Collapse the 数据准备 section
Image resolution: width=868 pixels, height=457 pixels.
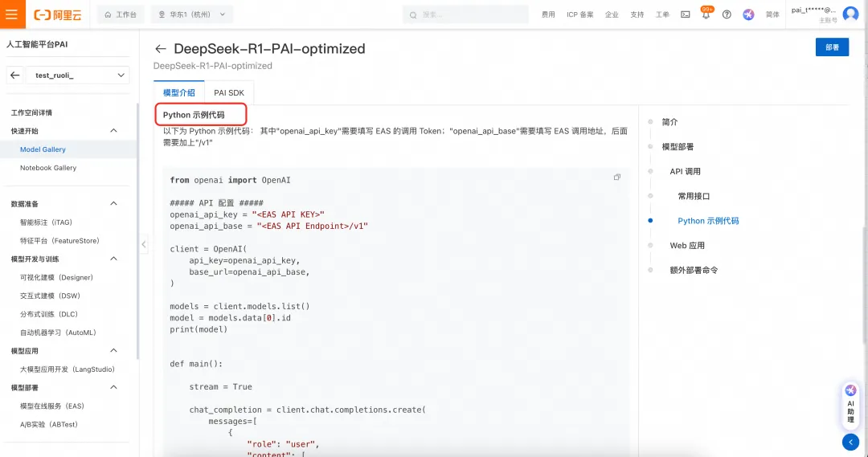point(113,204)
